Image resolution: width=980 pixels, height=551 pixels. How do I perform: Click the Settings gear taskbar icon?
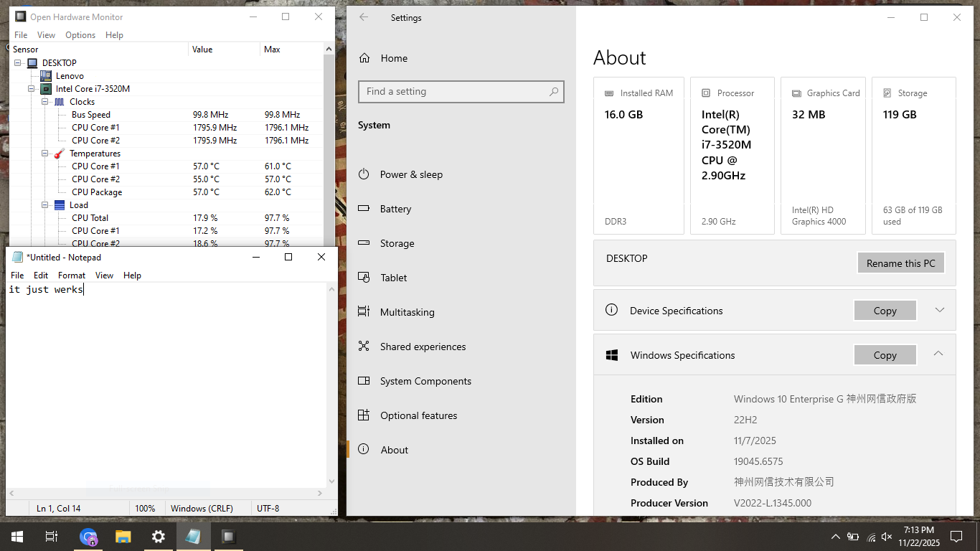(x=159, y=536)
